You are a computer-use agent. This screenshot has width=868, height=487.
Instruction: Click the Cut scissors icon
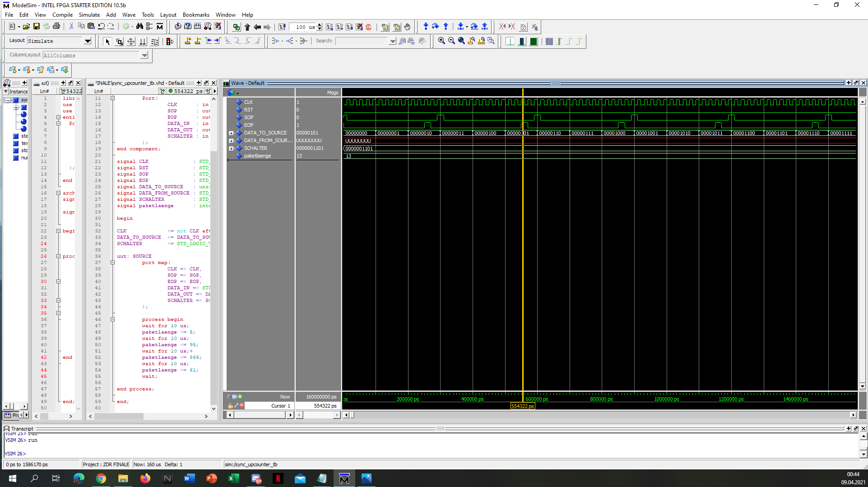point(71,27)
